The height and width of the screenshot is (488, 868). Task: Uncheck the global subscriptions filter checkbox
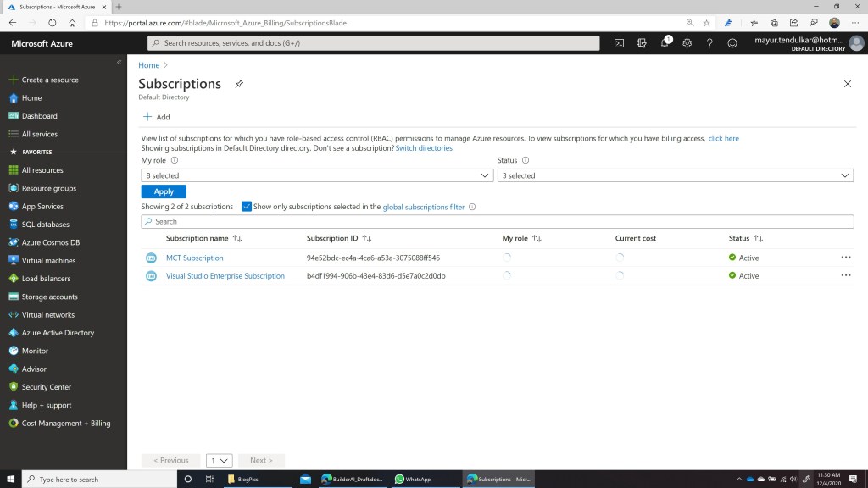tap(247, 207)
